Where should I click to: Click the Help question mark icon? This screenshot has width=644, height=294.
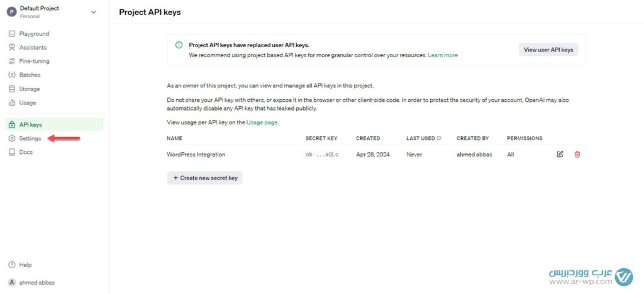tap(12, 265)
